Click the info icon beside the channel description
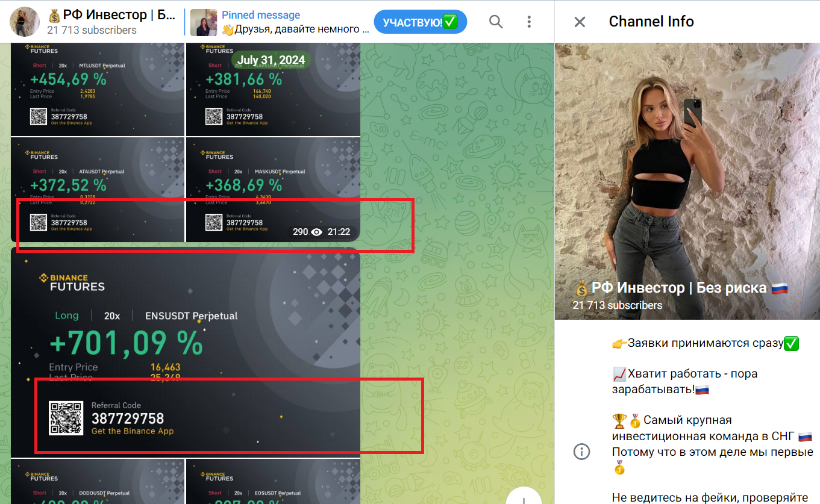The width and height of the screenshot is (820, 504). coord(581,452)
